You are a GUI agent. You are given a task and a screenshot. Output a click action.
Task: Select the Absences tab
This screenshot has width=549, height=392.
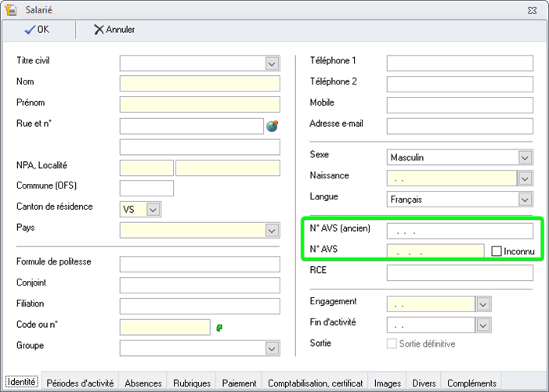coord(143,383)
